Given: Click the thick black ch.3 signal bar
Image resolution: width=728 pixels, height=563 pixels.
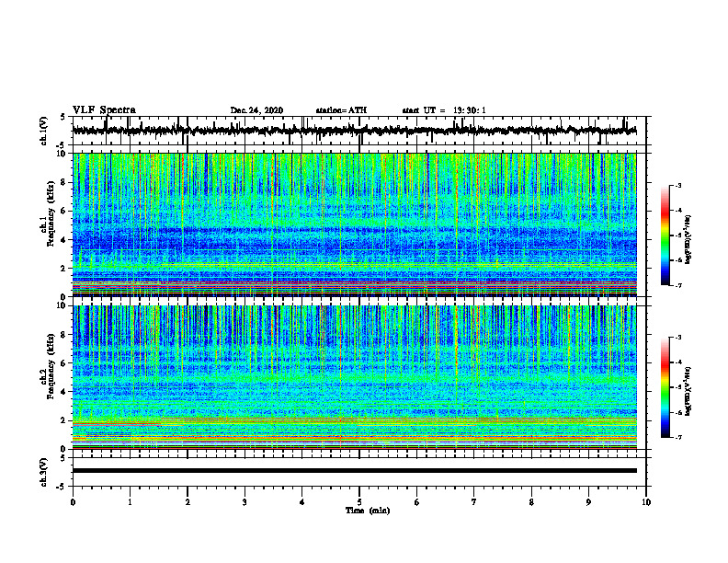Looking at the screenshot, I should click(354, 471).
